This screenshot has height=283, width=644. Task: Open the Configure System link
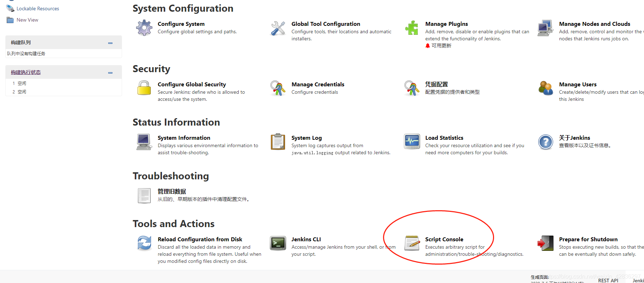(181, 24)
